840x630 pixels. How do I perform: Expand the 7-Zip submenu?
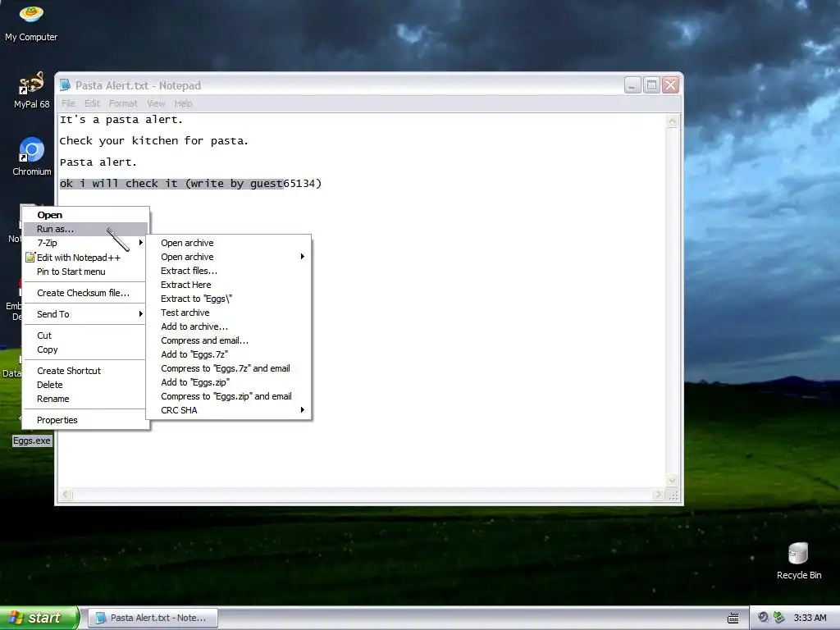85,243
